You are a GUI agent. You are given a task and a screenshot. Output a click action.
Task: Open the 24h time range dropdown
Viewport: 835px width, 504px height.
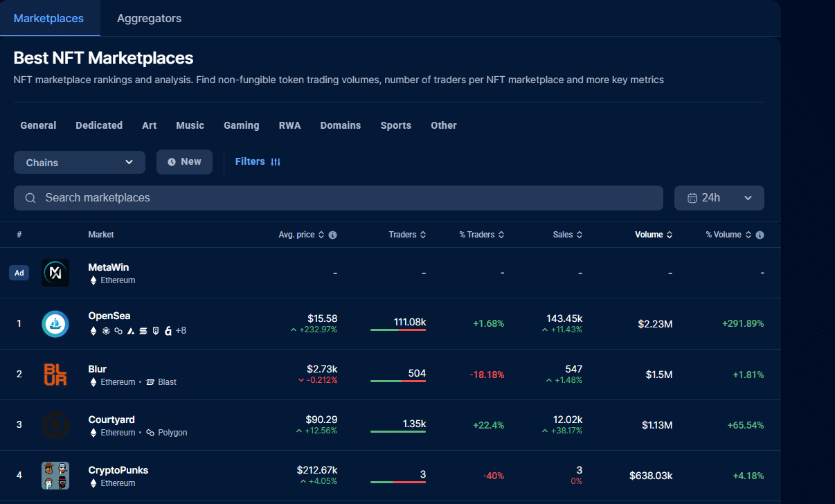click(719, 198)
